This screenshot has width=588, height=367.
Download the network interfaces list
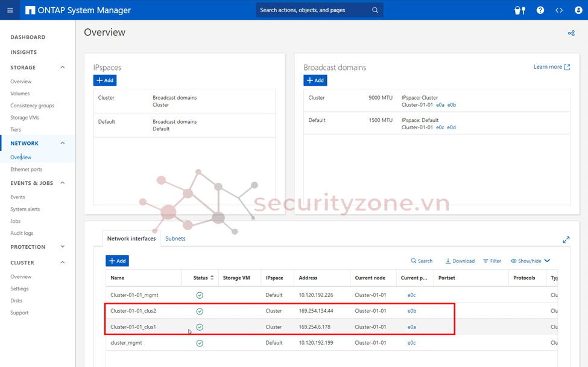460,261
